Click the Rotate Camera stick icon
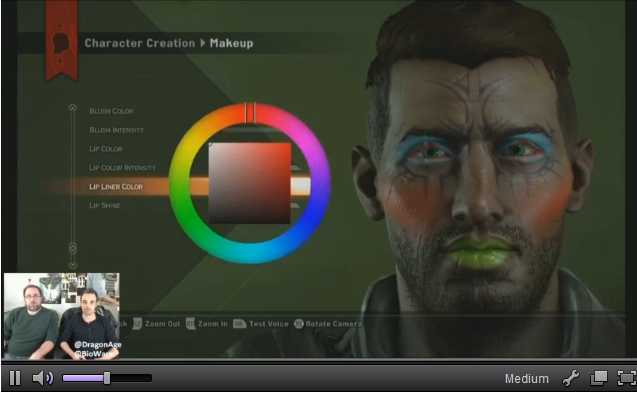The height and width of the screenshot is (393, 637). coord(299,324)
